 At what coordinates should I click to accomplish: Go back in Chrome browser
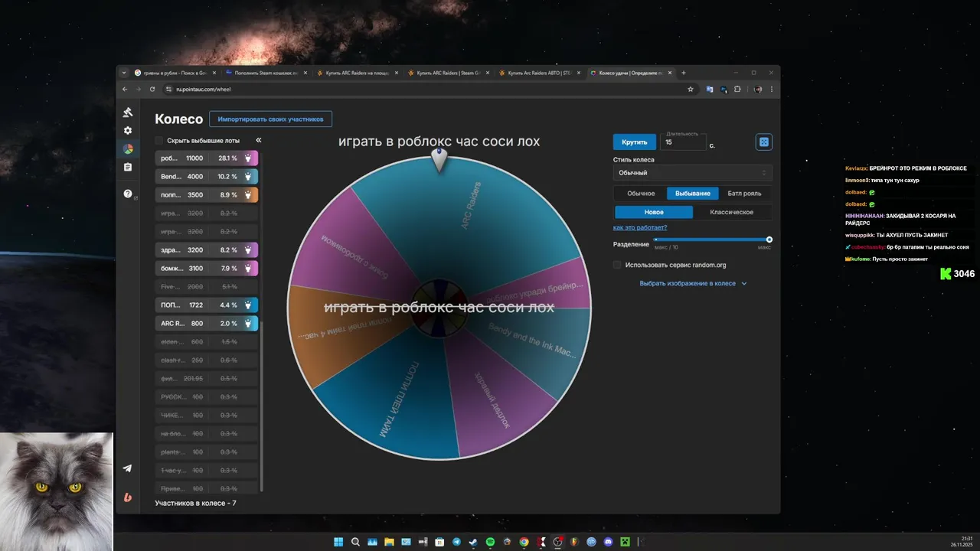(x=126, y=89)
